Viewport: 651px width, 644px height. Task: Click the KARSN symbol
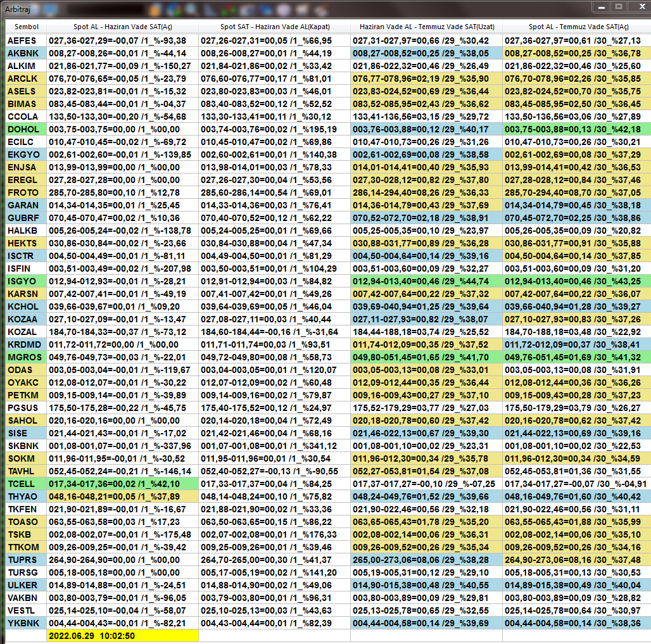(26, 294)
